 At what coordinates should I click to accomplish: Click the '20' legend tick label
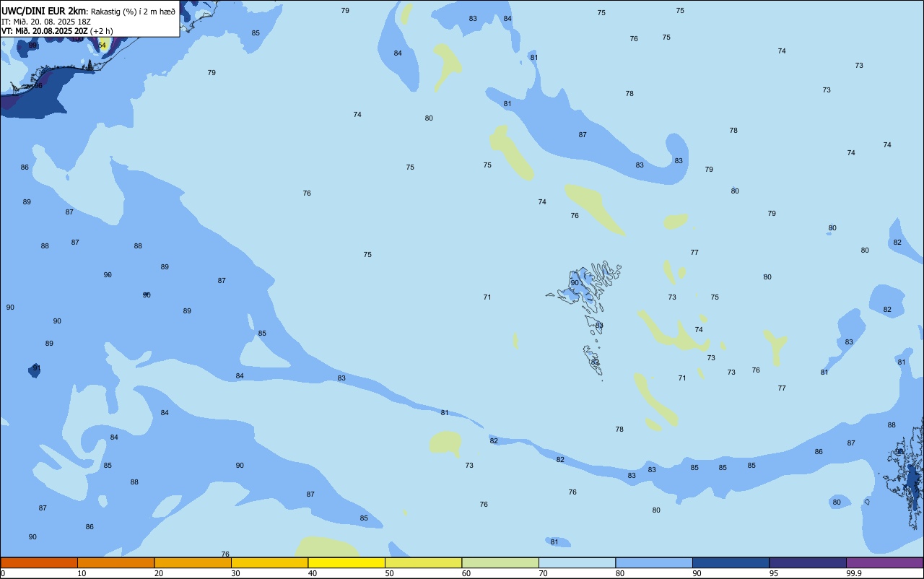[159, 573]
